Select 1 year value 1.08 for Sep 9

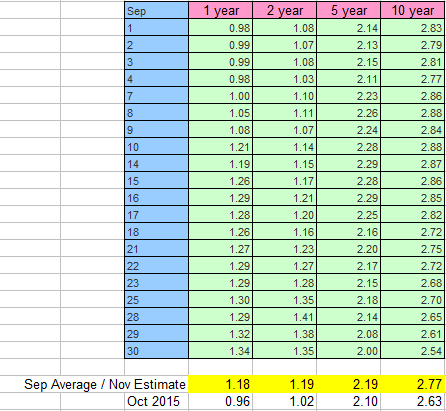coord(221,129)
